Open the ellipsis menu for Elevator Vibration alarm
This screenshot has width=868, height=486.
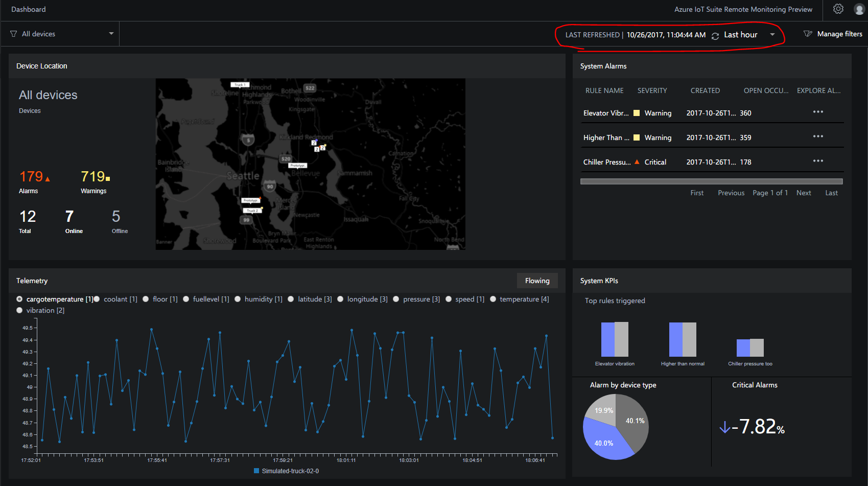click(818, 111)
